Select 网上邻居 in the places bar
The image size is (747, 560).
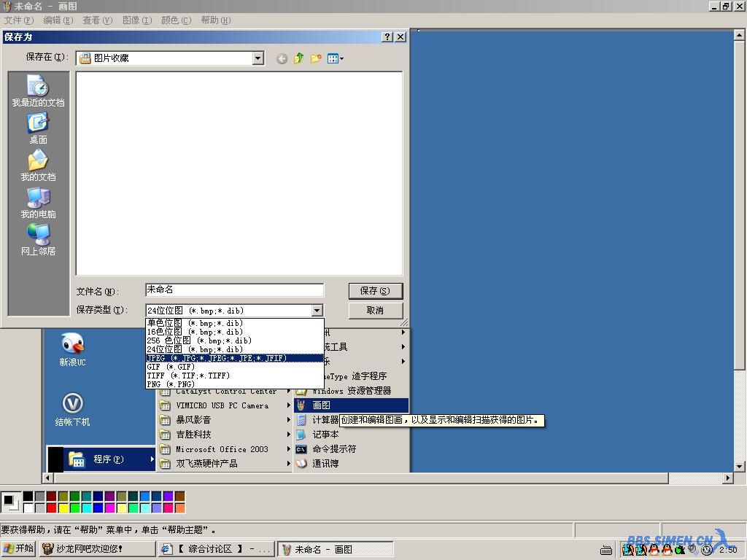point(38,240)
